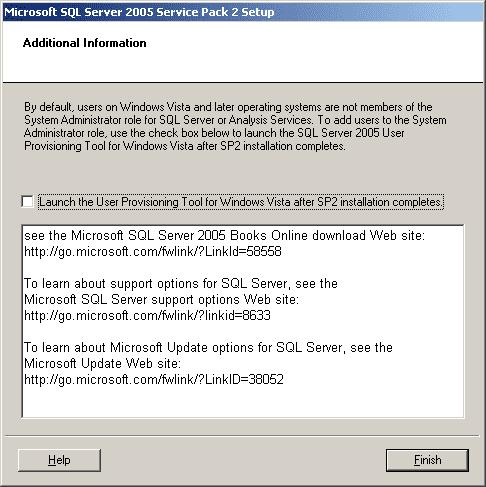Click the Finish button

(x=427, y=460)
